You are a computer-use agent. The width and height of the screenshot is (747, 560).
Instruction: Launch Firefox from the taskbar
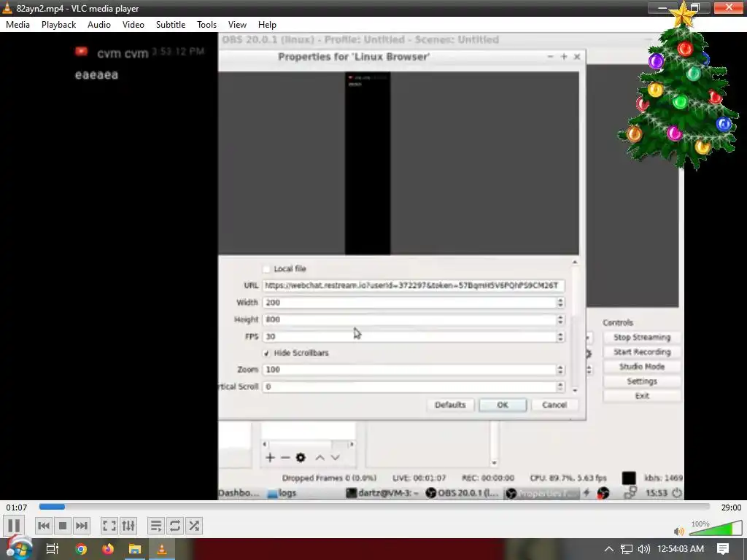tap(108, 549)
